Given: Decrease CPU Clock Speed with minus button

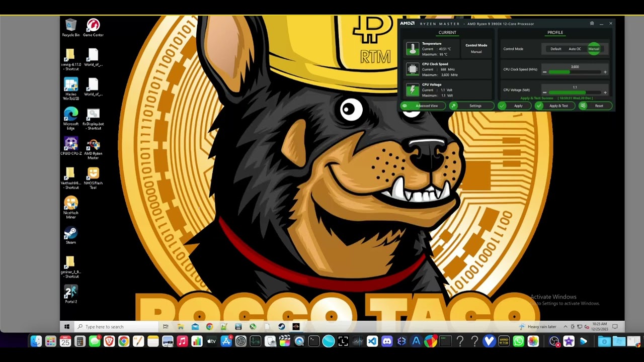Looking at the screenshot, I should click(544, 72).
